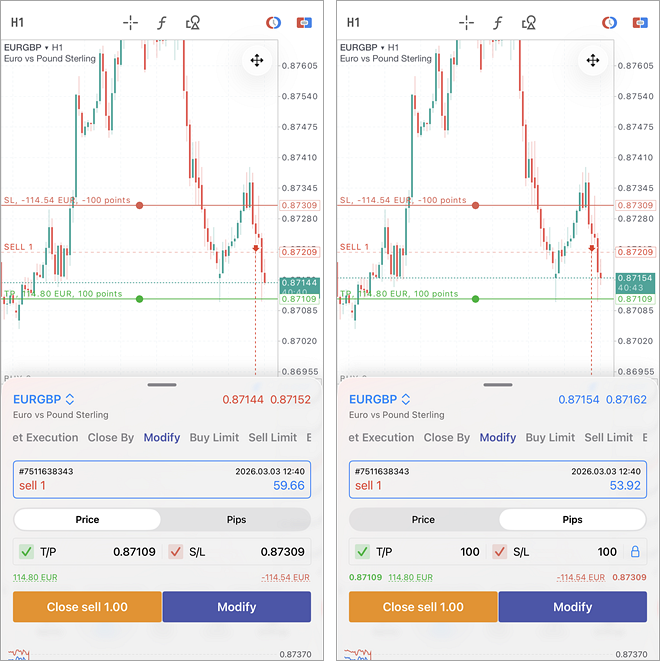
Task: Open objects/shapes tool in right screen
Action: pos(529,23)
